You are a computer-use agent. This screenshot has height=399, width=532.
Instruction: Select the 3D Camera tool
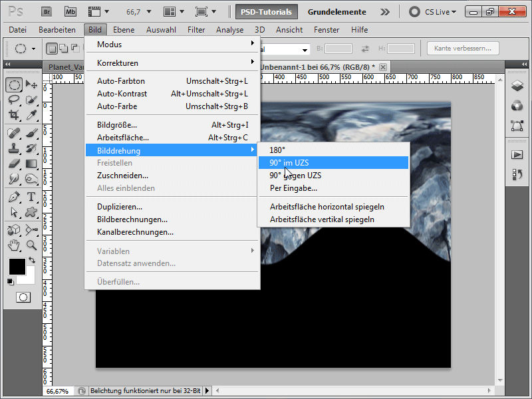[x=31, y=230]
